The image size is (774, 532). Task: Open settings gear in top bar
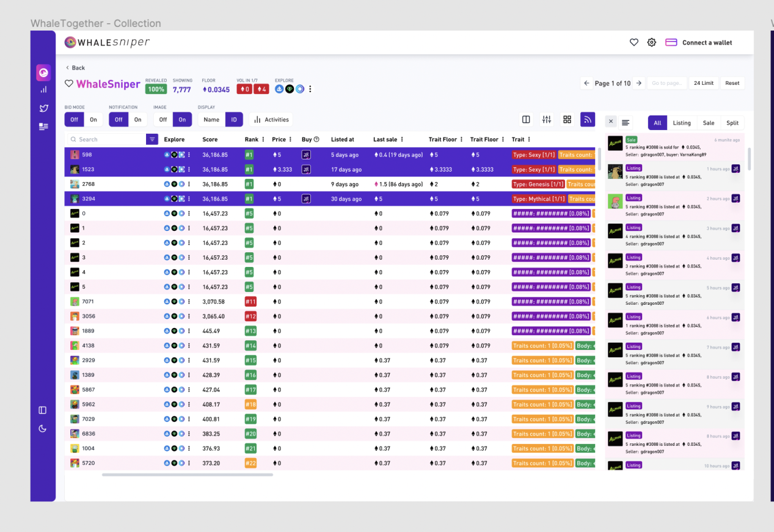(652, 43)
